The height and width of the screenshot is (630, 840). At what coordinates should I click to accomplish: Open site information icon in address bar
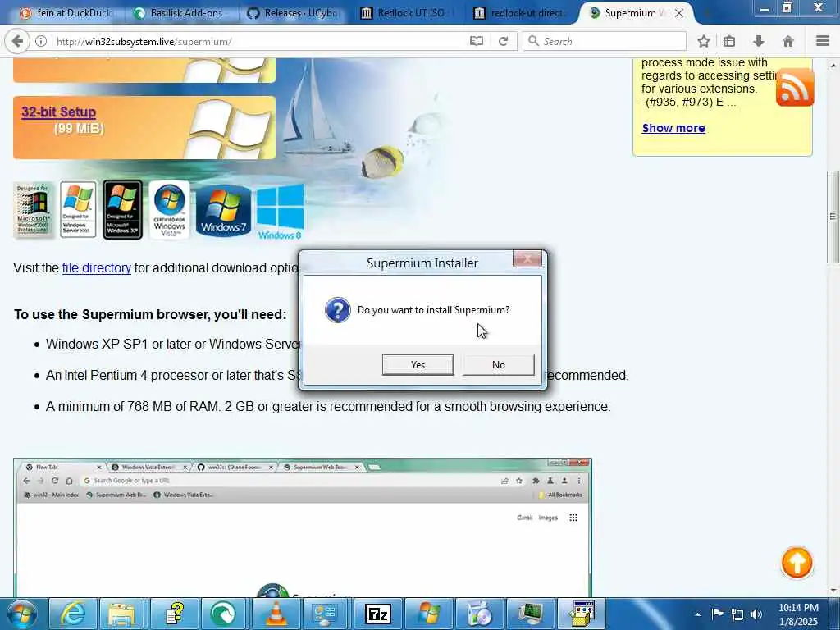[x=41, y=41]
